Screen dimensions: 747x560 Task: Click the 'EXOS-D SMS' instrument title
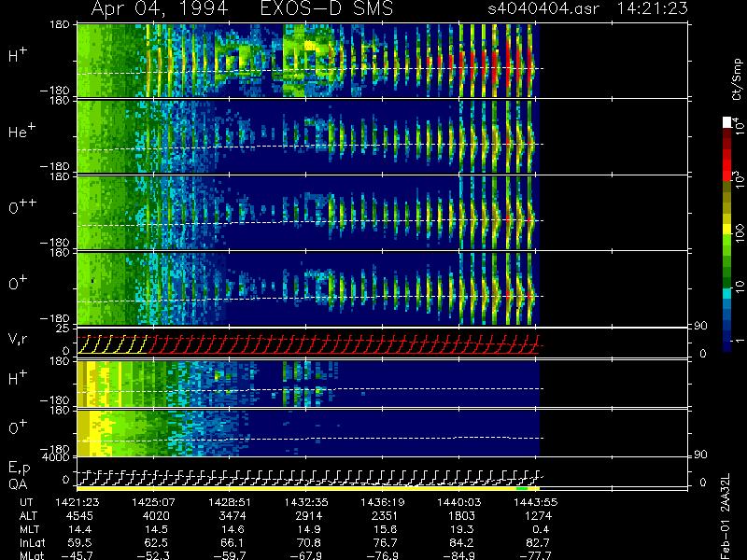(327, 8)
